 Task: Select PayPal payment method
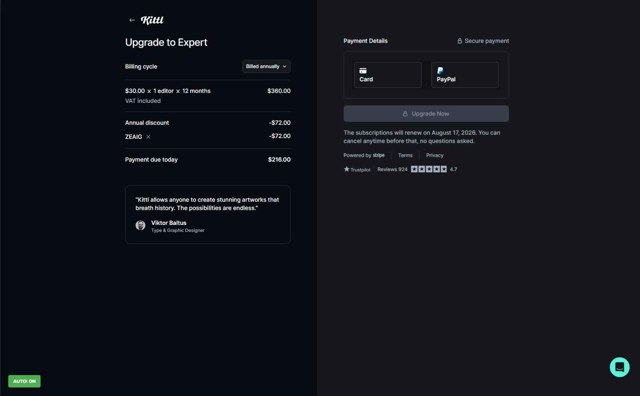click(x=465, y=75)
